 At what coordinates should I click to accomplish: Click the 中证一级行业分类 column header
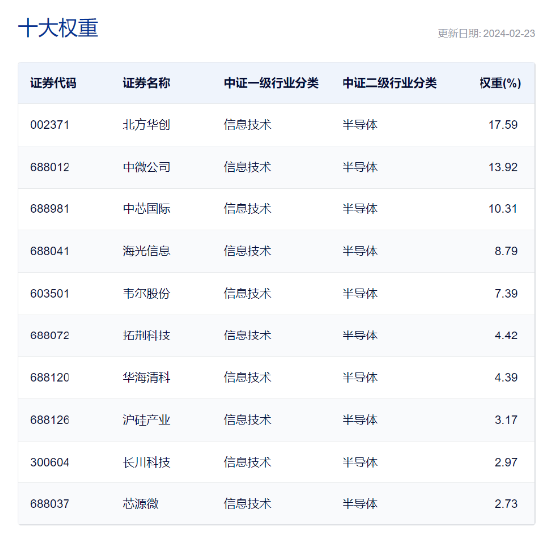pyautogui.click(x=271, y=83)
